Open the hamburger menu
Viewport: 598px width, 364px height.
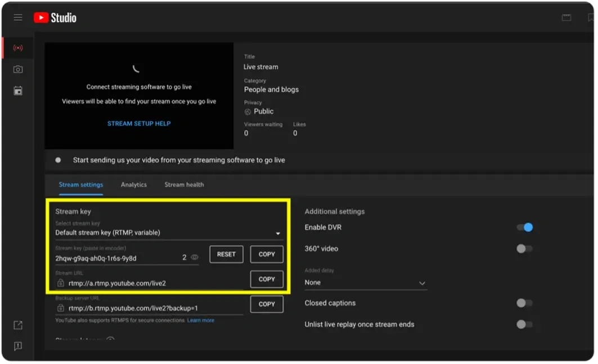click(18, 17)
